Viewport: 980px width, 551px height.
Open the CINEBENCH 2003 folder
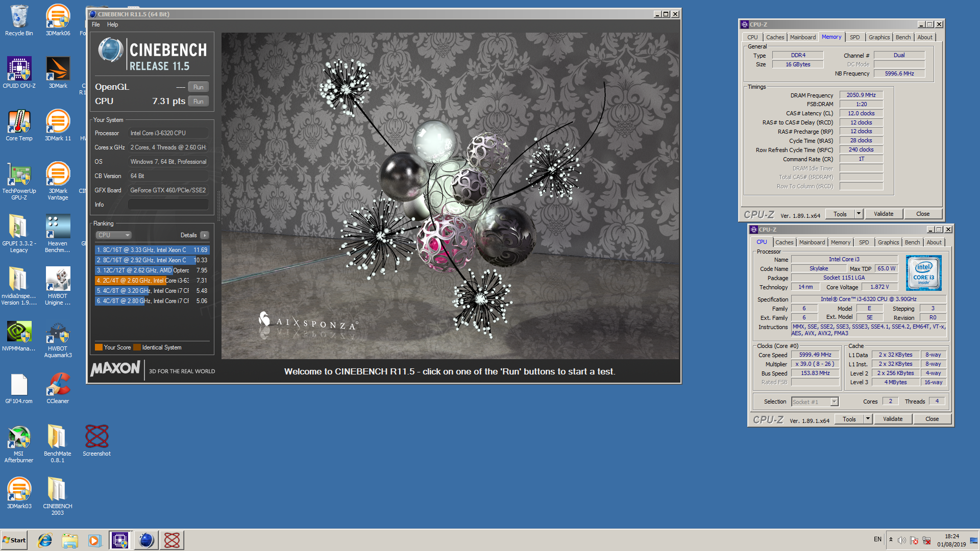[x=58, y=496]
